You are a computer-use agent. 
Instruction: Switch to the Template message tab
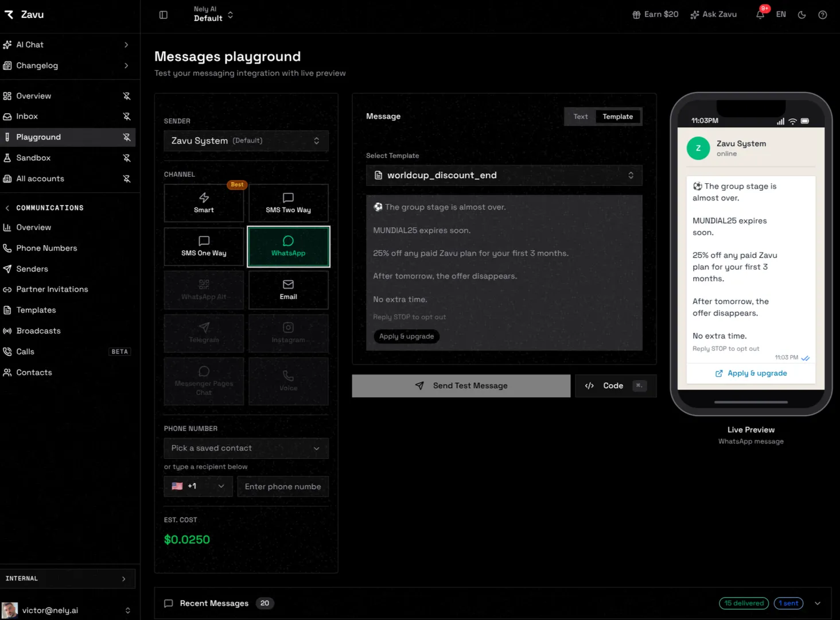617,117
